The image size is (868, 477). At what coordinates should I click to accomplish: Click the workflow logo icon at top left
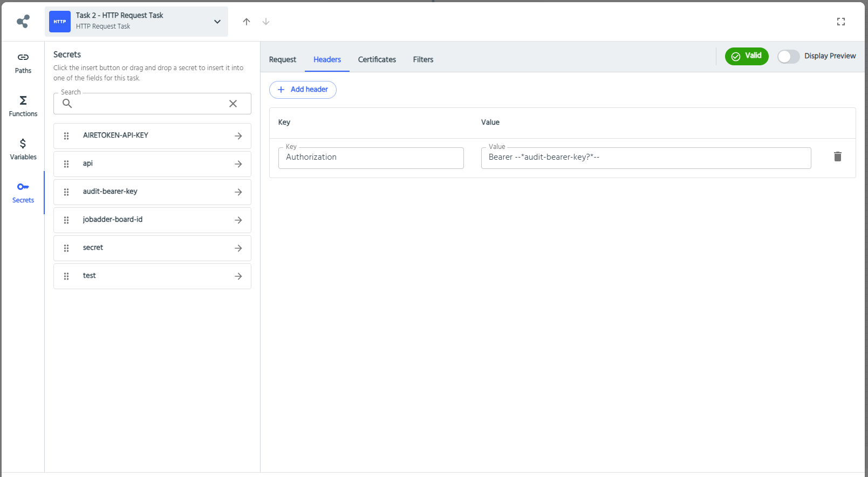point(23,22)
